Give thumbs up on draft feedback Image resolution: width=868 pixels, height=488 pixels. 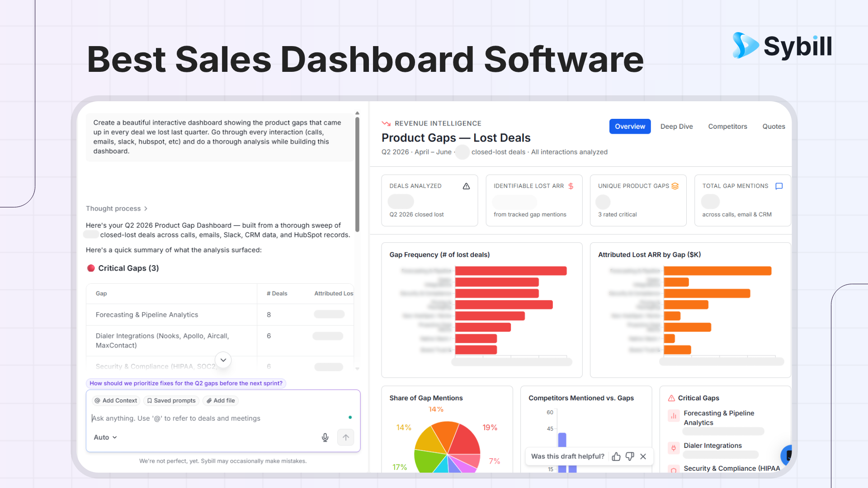pos(616,456)
